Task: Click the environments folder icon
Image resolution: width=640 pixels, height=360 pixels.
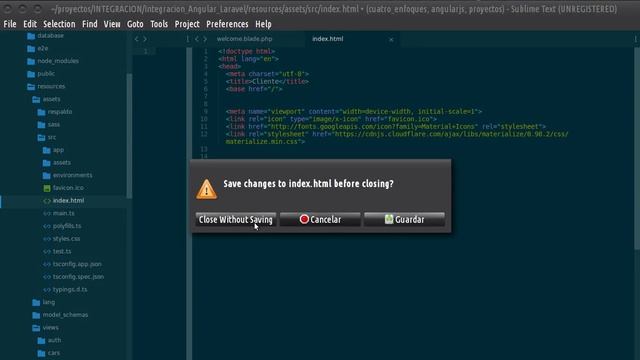Action: [x=47, y=176]
